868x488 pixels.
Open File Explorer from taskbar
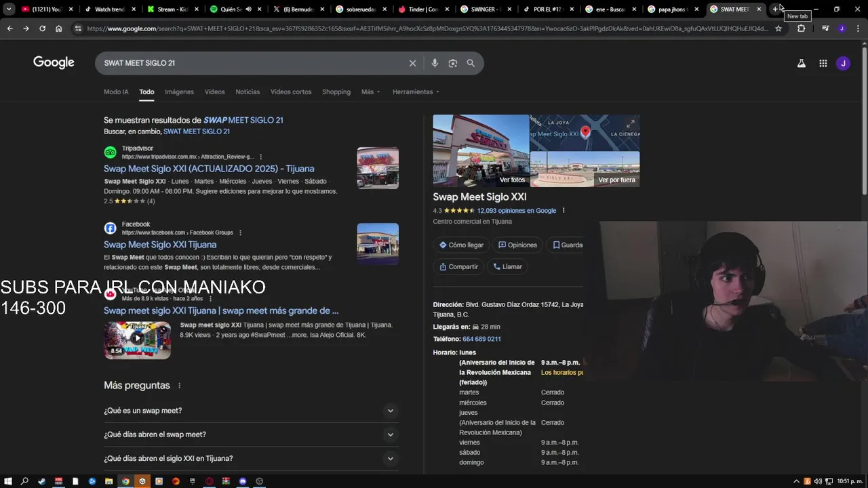click(108, 481)
